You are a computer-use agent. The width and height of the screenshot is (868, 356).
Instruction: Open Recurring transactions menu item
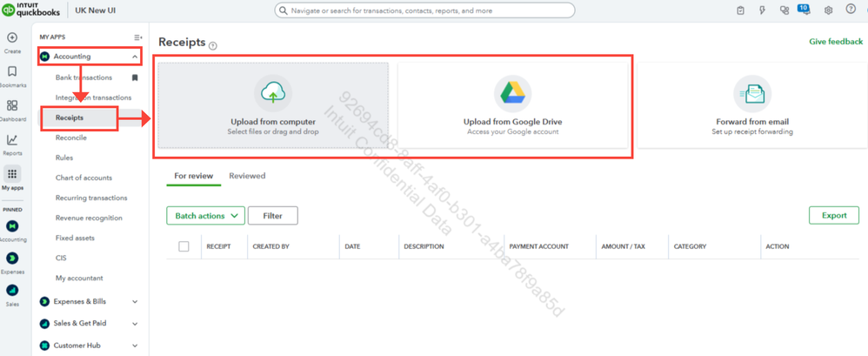(x=91, y=198)
